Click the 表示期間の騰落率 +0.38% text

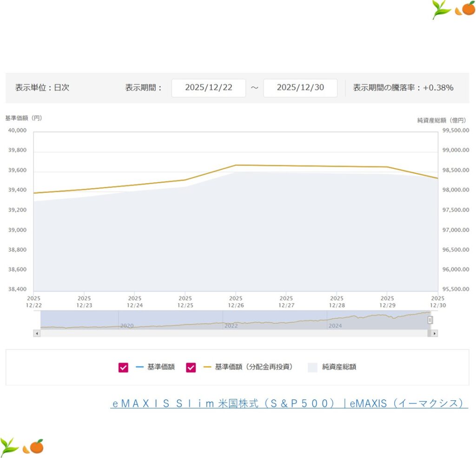tap(403, 88)
